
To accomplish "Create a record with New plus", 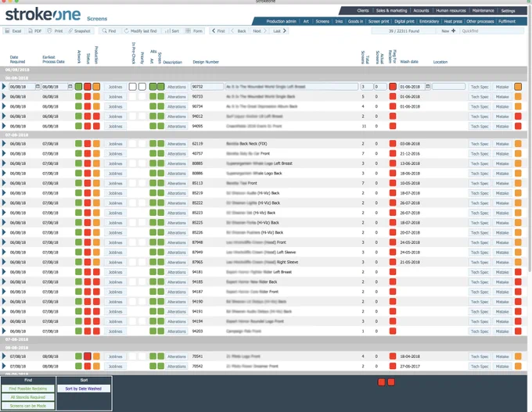I will click(x=448, y=30).
